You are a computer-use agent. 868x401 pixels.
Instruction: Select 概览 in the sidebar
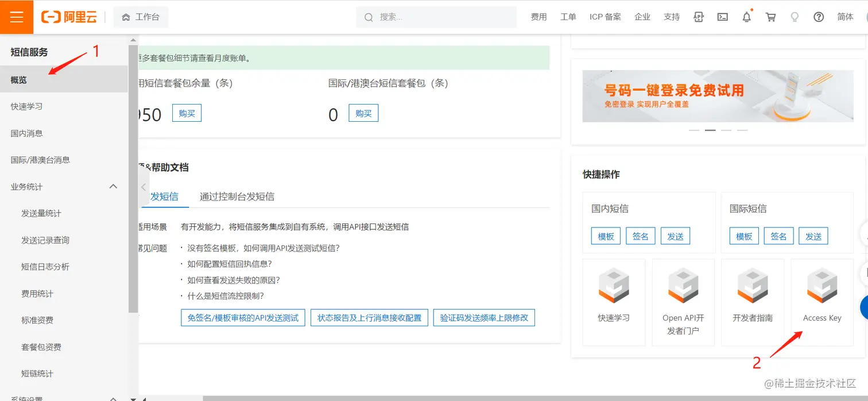tap(64, 80)
